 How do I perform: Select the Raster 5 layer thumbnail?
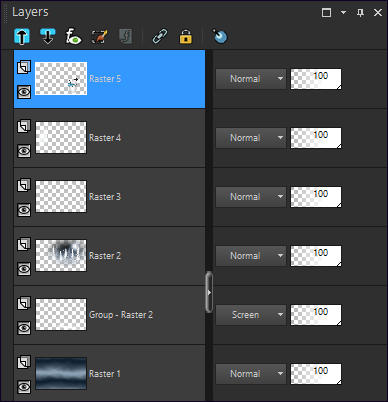[x=61, y=79]
